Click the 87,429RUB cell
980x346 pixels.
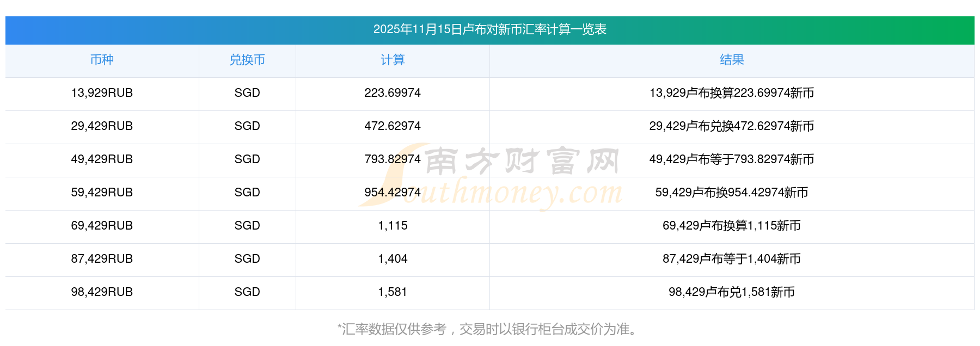coord(102,259)
